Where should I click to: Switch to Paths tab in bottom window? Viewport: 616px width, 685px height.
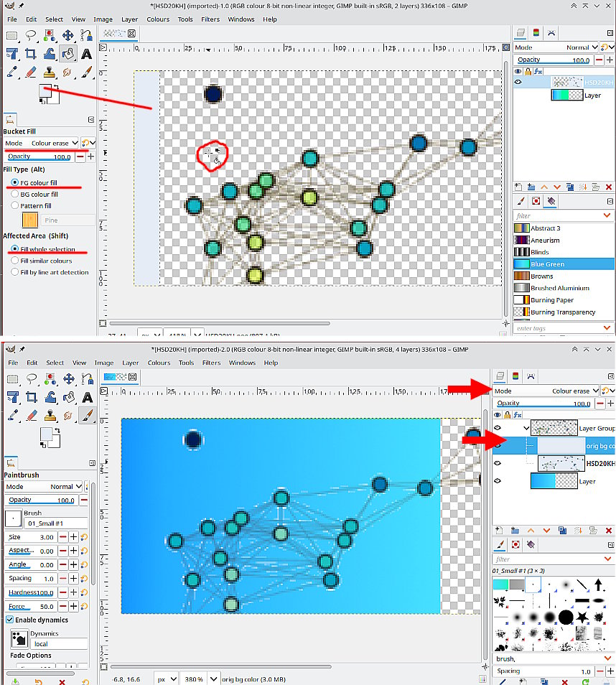click(531, 376)
